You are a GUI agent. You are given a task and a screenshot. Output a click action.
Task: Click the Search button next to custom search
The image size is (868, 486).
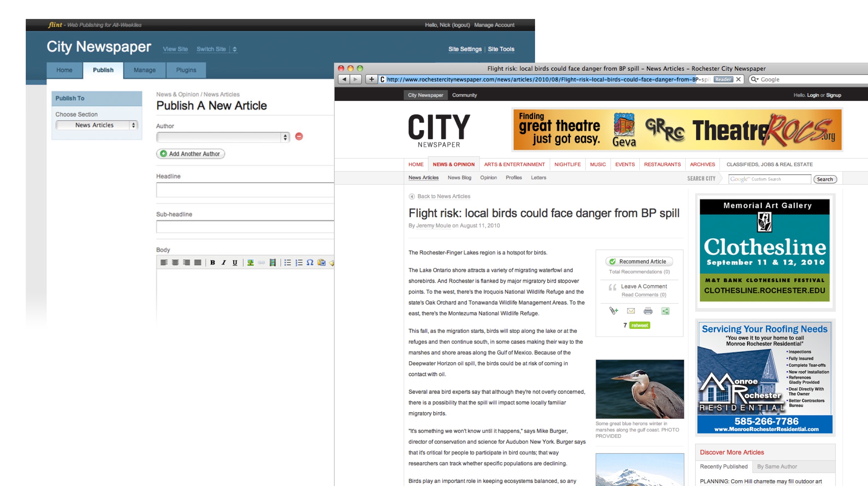[x=825, y=179]
